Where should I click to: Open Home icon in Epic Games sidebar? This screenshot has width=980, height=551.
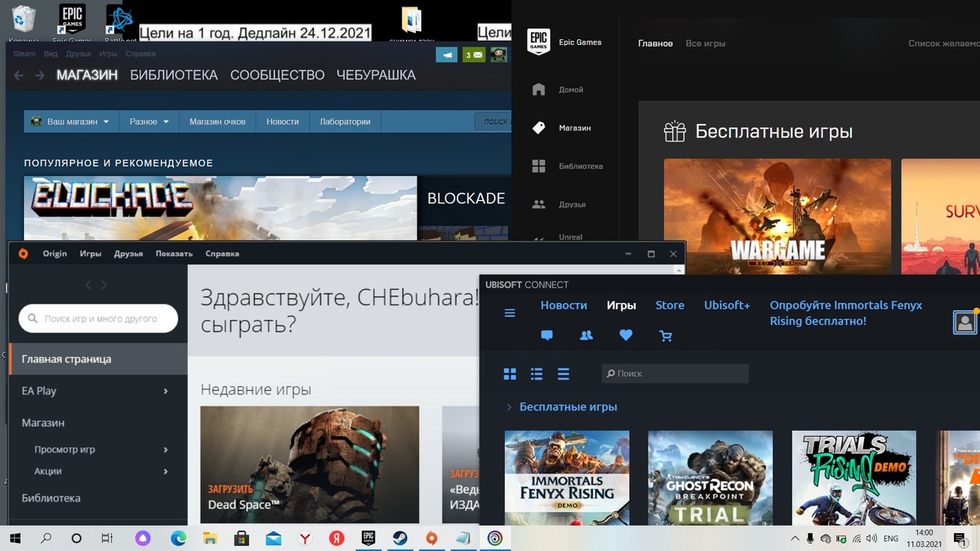(538, 90)
